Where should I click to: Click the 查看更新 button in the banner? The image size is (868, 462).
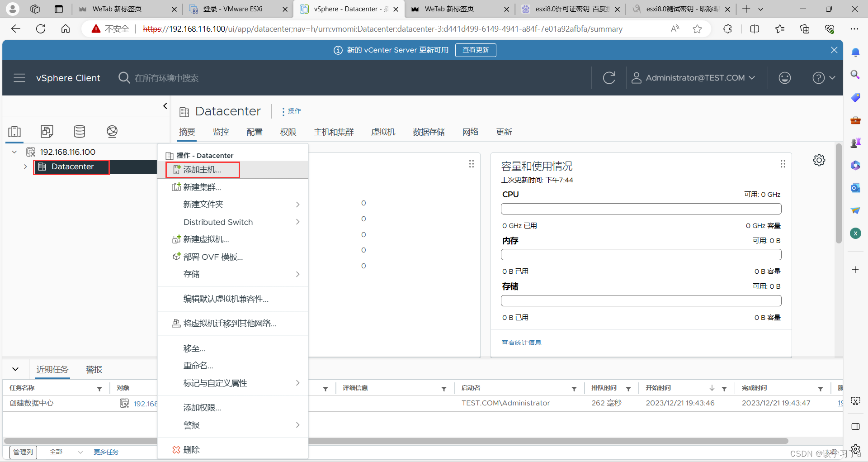coord(476,50)
